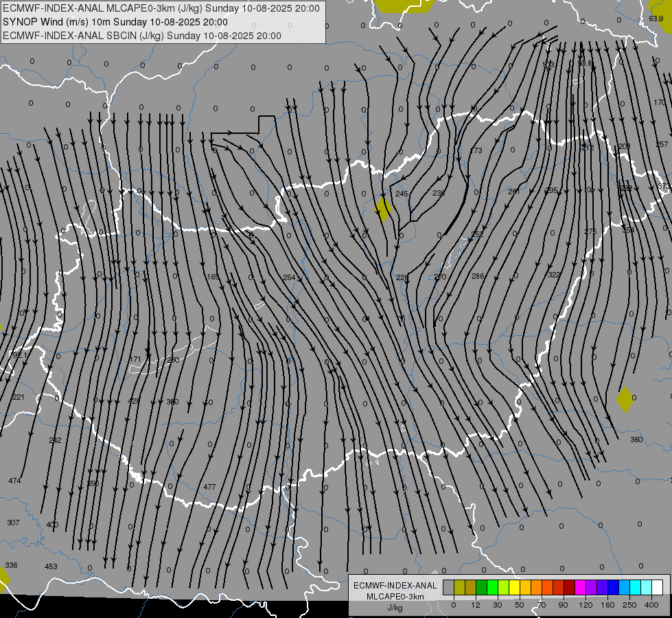Click the map value 322
Image resolution: width=672 pixels, height=618 pixels.
pyautogui.click(x=554, y=275)
